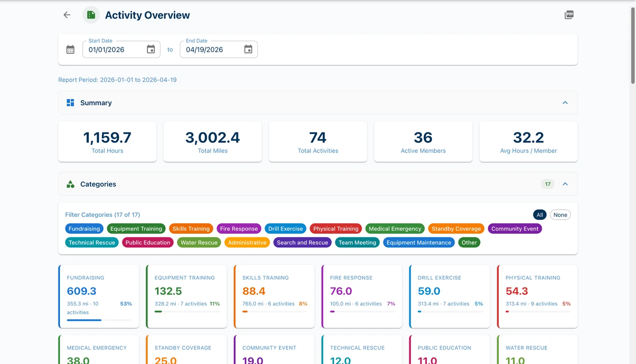Open the Total Activities summary card
This screenshot has height=364, width=636.
(x=318, y=142)
